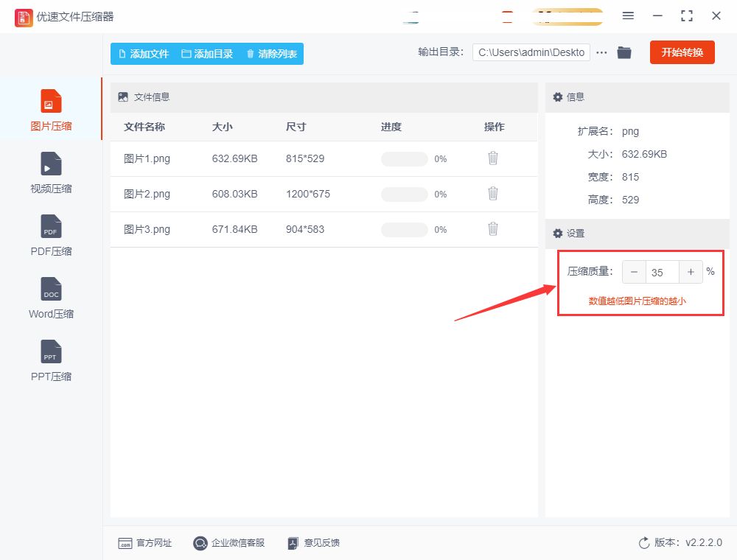Click the 文件名称 column header
The image size is (737, 560).
point(144,127)
